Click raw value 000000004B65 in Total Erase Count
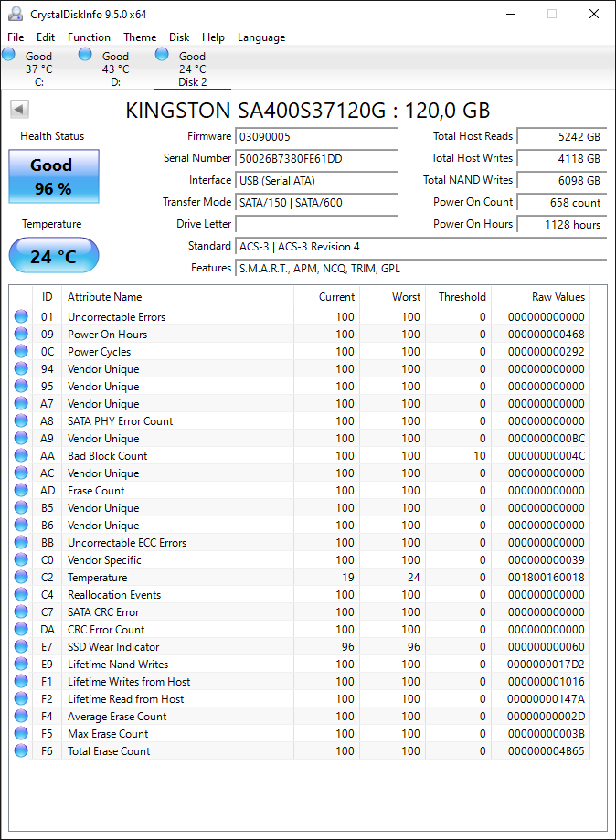The image size is (616, 840). point(547,751)
